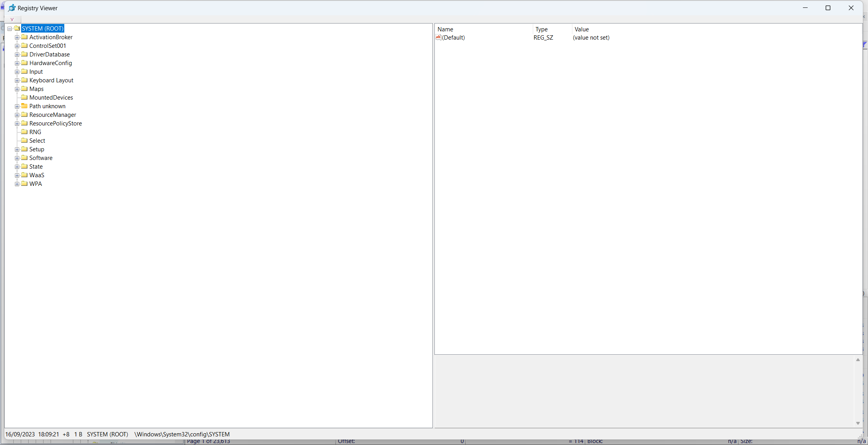Image resolution: width=868 pixels, height=445 pixels.
Task: Expand the Keyboard Layout key
Action: tap(17, 80)
